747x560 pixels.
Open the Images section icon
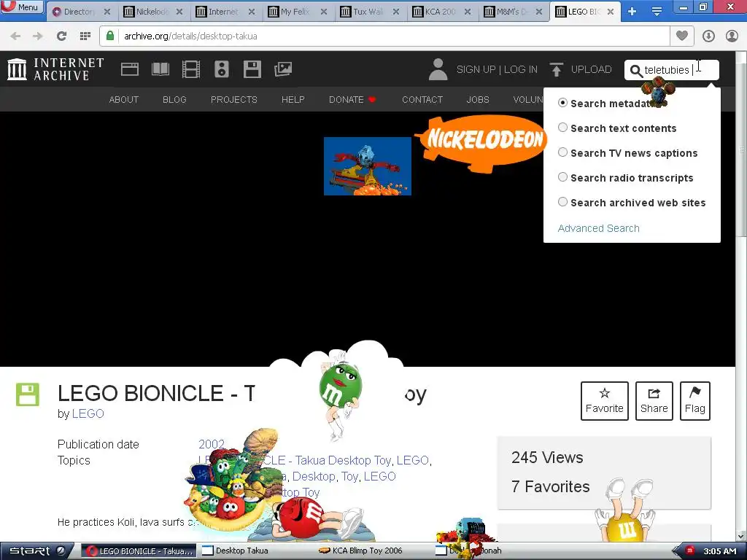pyautogui.click(x=283, y=69)
